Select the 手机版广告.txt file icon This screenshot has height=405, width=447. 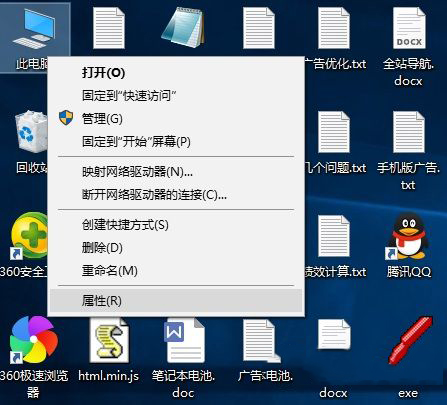point(409,132)
